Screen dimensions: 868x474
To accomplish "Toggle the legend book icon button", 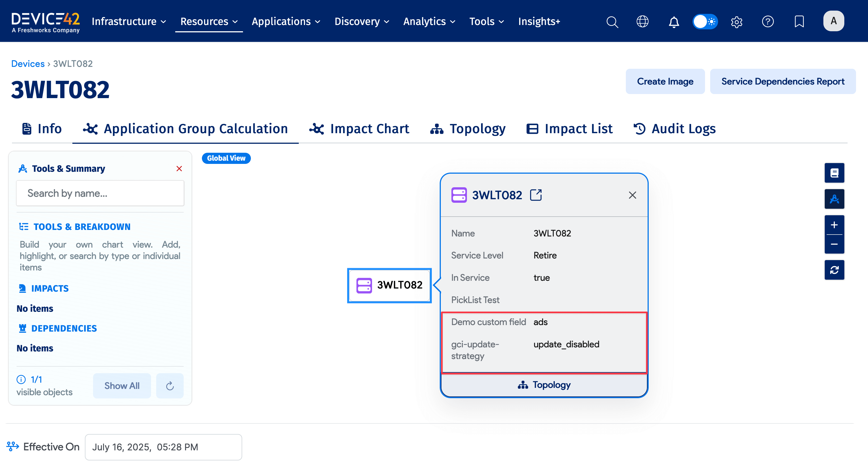I will (x=834, y=173).
